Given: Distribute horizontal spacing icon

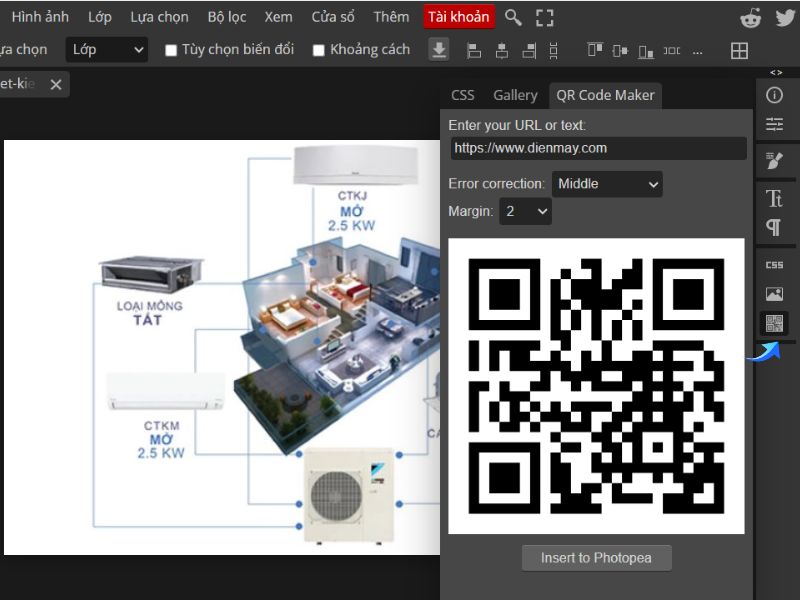Looking at the screenshot, I should coord(671,51).
